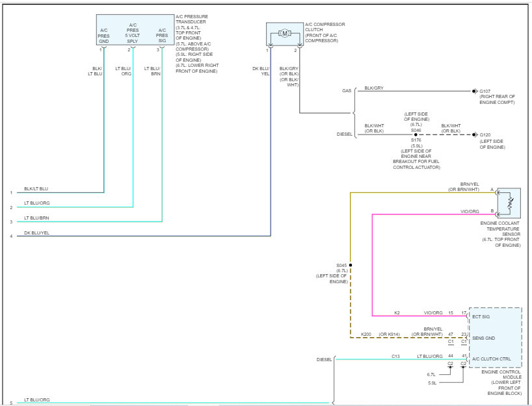532x406 pixels.
Task: Click the K200 circuit label
Action: tap(366, 334)
